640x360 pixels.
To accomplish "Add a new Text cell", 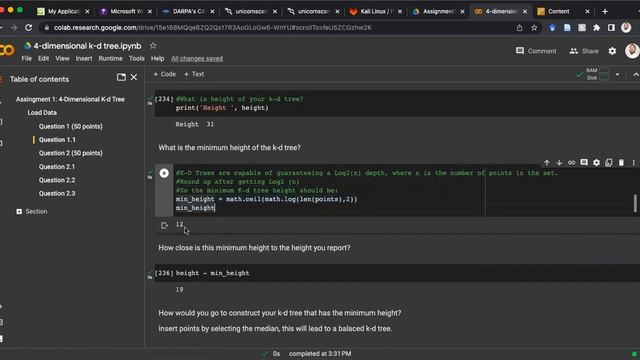I will pos(194,74).
